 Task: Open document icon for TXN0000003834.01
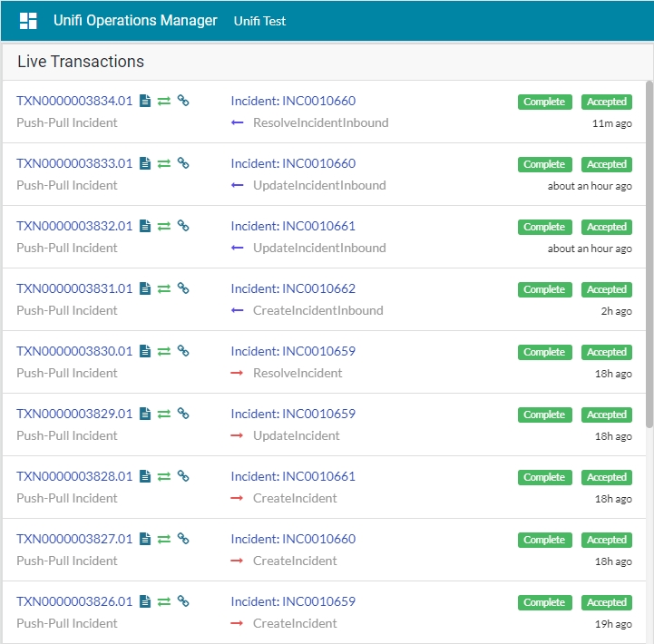click(145, 101)
